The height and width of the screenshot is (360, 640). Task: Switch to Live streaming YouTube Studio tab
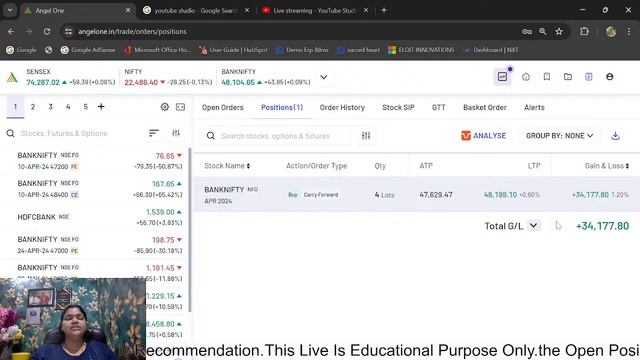315,11
